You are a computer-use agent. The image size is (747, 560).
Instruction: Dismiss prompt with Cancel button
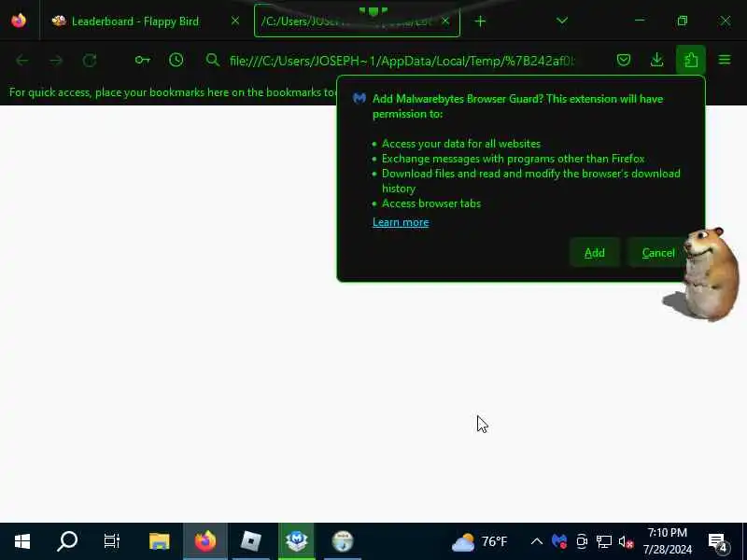[658, 252]
